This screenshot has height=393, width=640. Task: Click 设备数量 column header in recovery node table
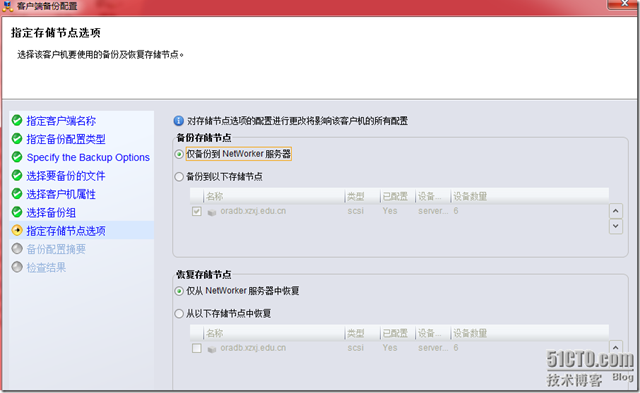coord(530,333)
